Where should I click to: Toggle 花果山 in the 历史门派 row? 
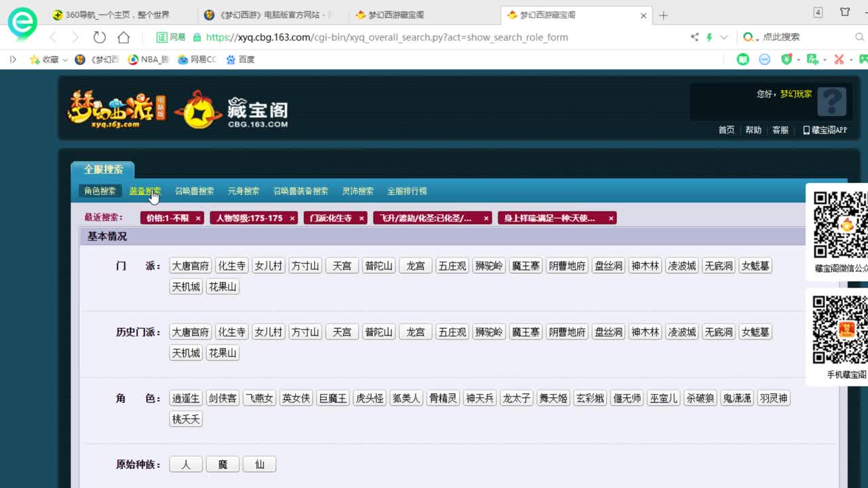coord(222,352)
